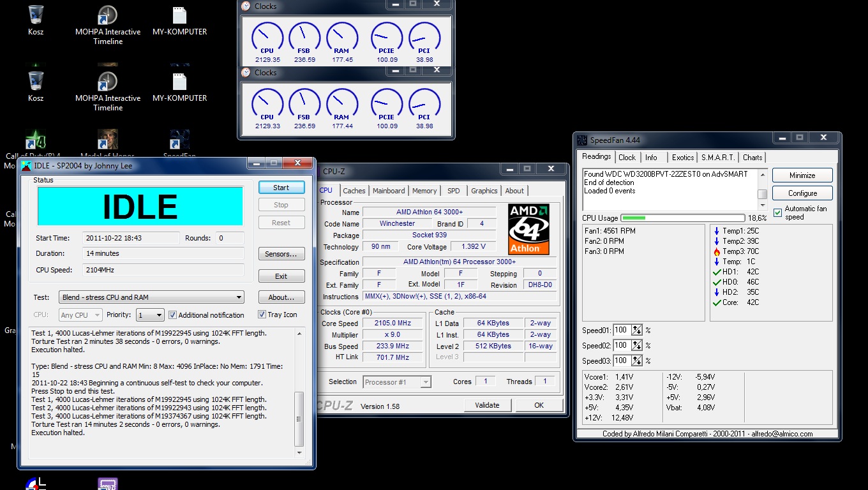
Task: Click the CPU Usage progress bar in SpeedFan
Action: (x=683, y=218)
